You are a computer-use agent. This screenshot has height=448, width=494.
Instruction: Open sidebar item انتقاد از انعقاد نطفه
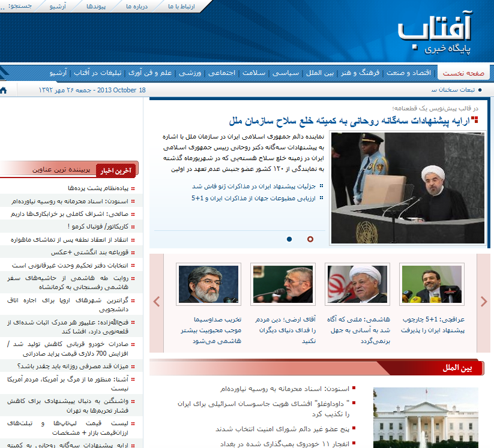pos(69,240)
